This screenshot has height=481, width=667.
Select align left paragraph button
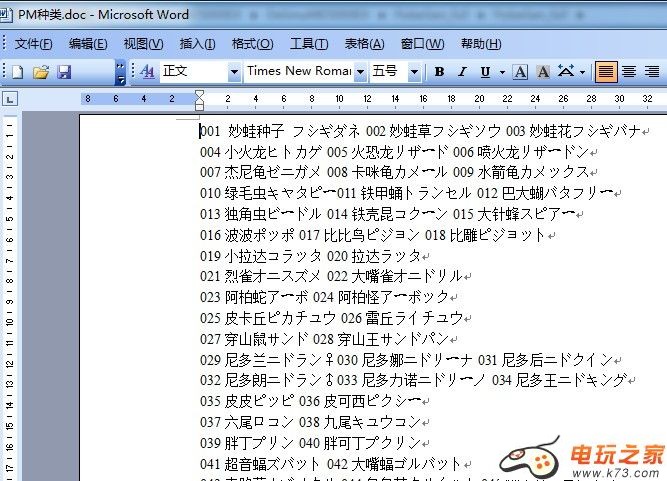(x=605, y=72)
